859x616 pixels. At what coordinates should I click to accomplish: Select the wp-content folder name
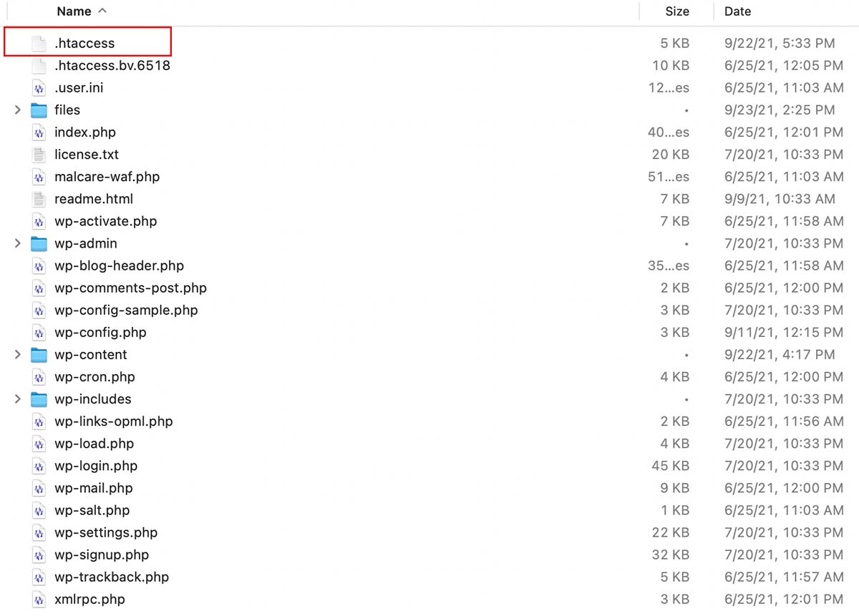[91, 354]
